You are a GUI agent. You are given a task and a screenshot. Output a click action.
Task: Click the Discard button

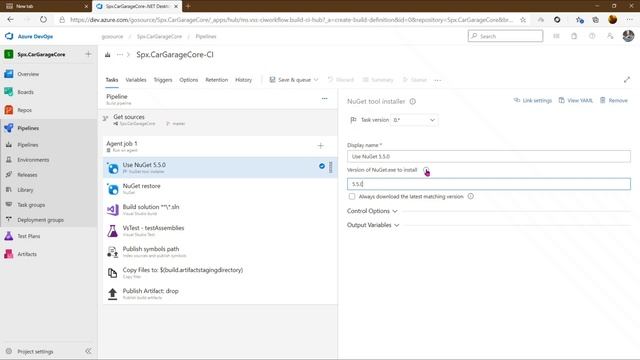[x=341, y=80]
